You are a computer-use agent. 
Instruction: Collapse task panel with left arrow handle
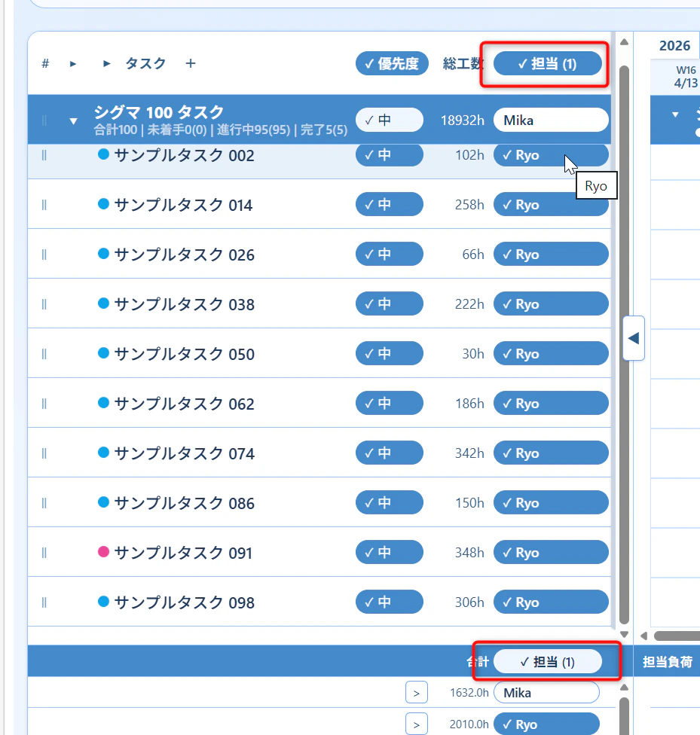click(x=634, y=338)
